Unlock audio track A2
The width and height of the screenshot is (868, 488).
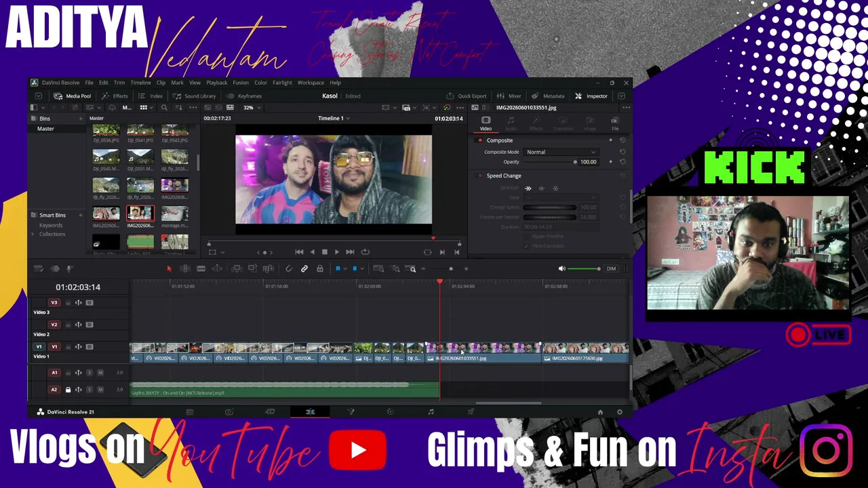pos(68,390)
